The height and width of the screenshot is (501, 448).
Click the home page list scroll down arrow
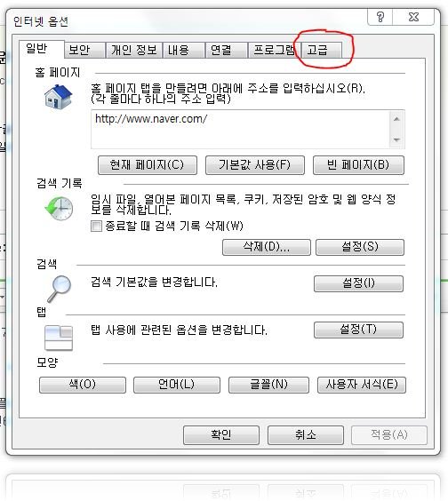pyautogui.click(x=396, y=140)
